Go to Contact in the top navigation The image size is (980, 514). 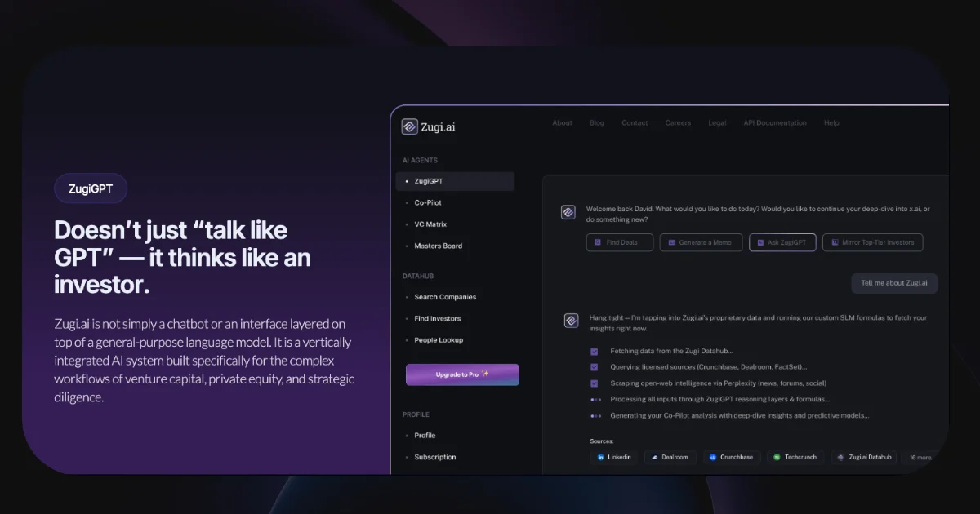tap(635, 123)
